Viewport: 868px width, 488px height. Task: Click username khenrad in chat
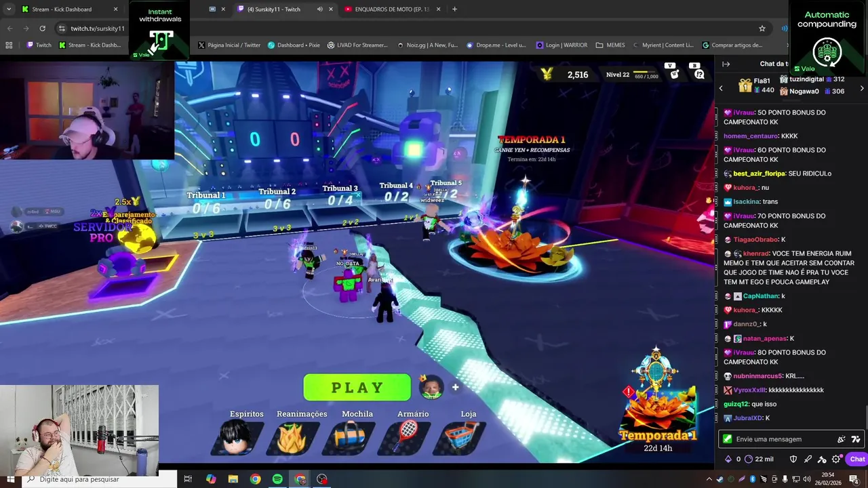756,253
